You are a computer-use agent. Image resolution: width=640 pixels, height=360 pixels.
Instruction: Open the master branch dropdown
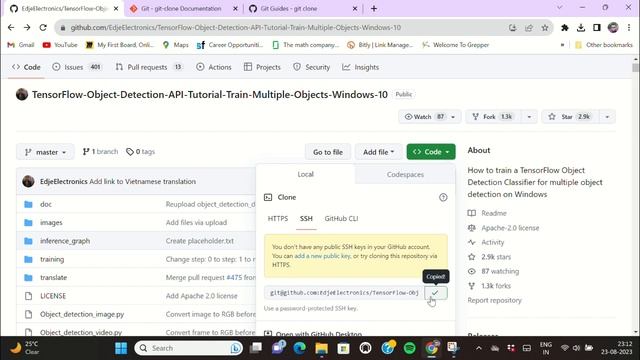coord(45,152)
